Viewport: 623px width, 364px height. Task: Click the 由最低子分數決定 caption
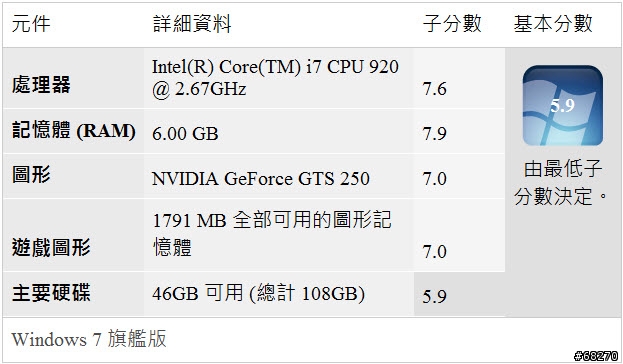click(561, 182)
